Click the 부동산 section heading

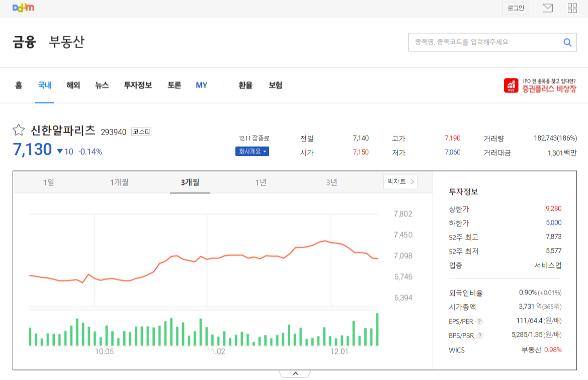pyautogui.click(x=67, y=42)
